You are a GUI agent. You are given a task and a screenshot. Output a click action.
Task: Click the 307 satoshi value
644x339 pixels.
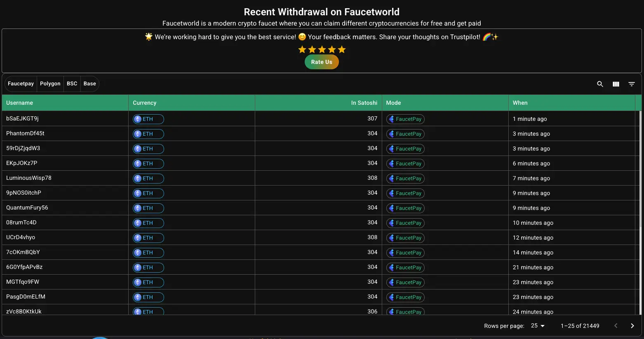[372, 118]
